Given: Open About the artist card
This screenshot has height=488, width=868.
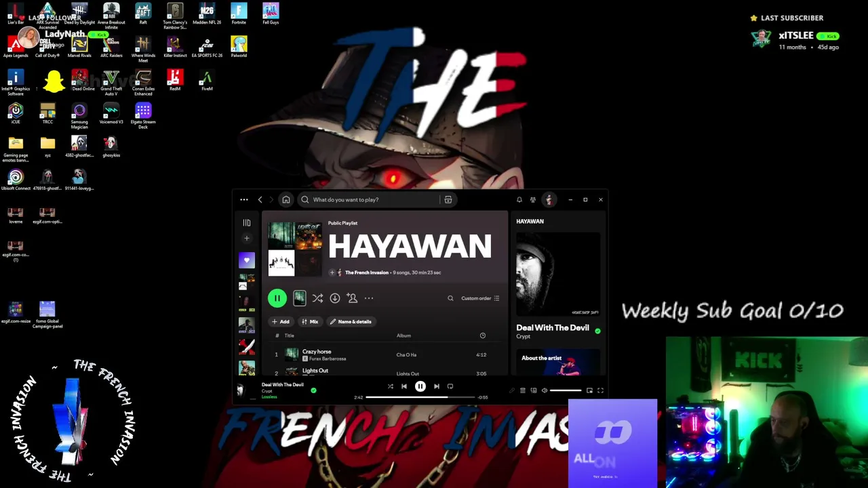Looking at the screenshot, I should coord(558,362).
